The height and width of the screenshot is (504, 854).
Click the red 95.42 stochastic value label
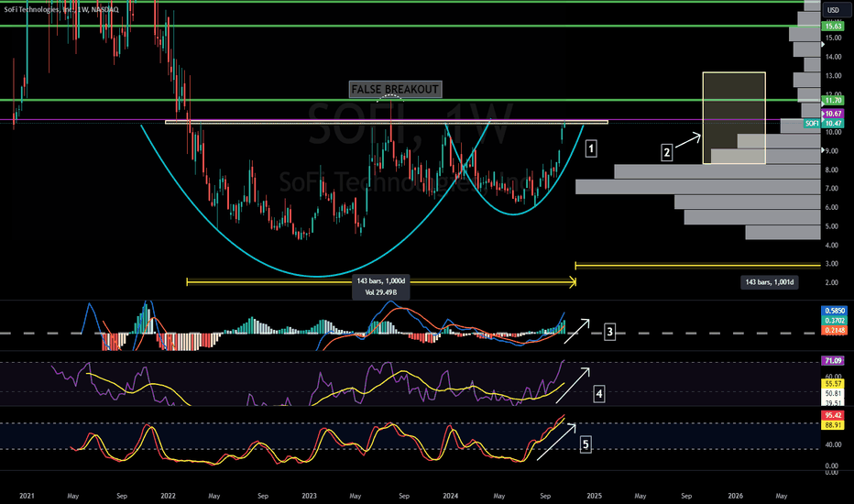833,416
